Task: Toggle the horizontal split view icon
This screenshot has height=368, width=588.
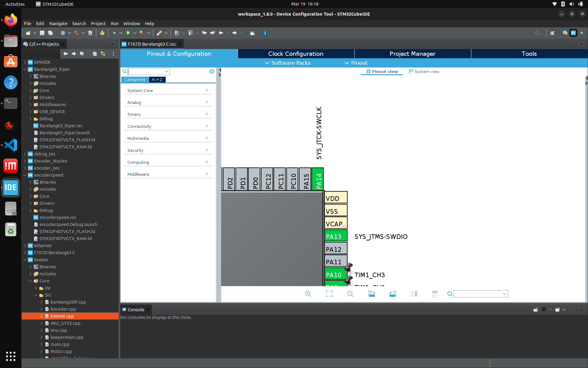Action: (x=435, y=294)
